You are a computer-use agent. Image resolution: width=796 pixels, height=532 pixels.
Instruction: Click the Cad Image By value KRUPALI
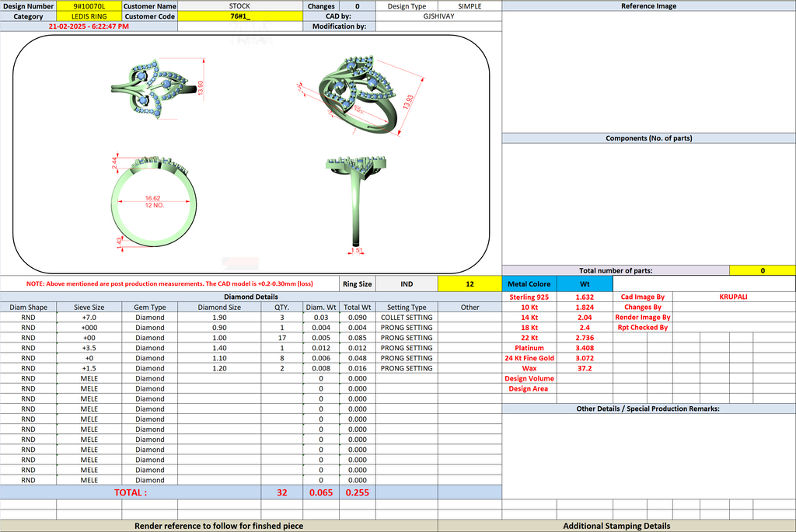pyautogui.click(x=733, y=297)
